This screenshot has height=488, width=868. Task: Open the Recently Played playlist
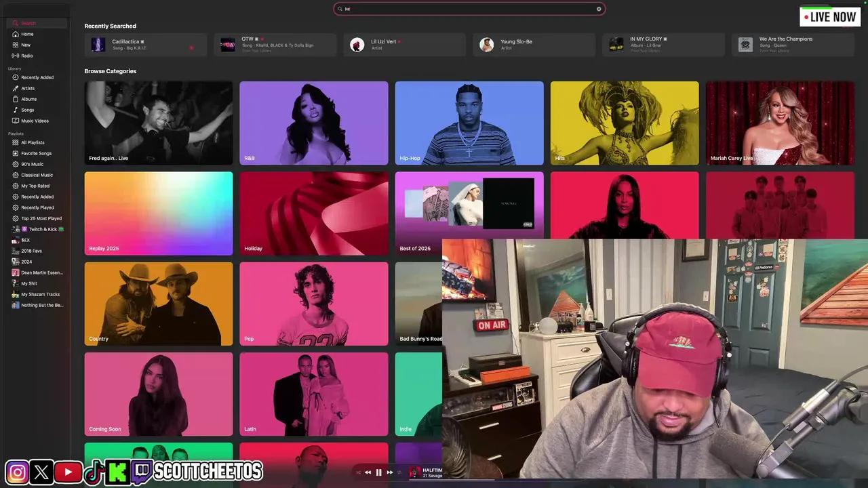click(x=37, y=207)
